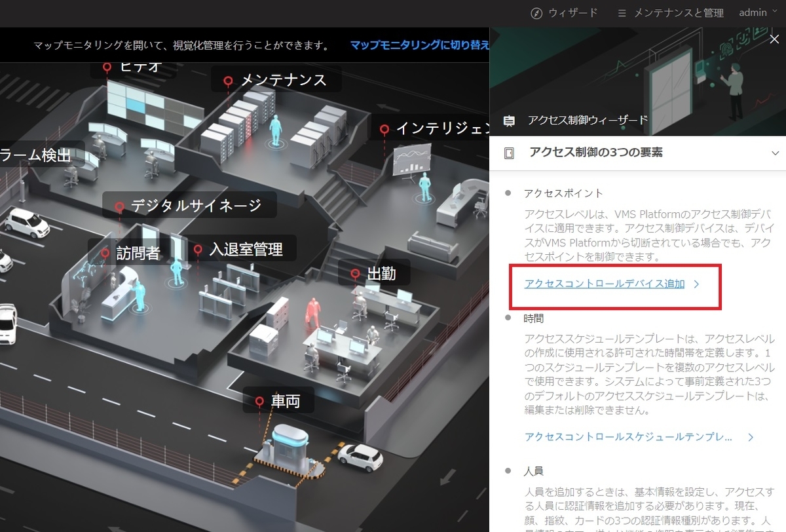786x532 pixels.
Task: Select the 出勤 map label
Action: point(381,273)
